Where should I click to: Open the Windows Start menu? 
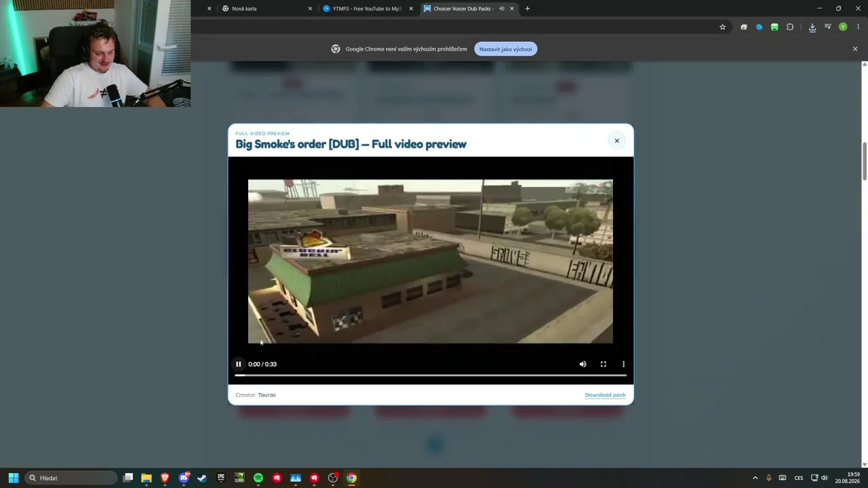point(13,478)
